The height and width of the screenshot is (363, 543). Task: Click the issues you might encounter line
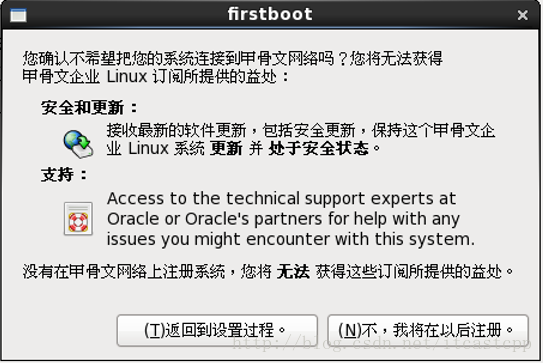coord(291,239)
